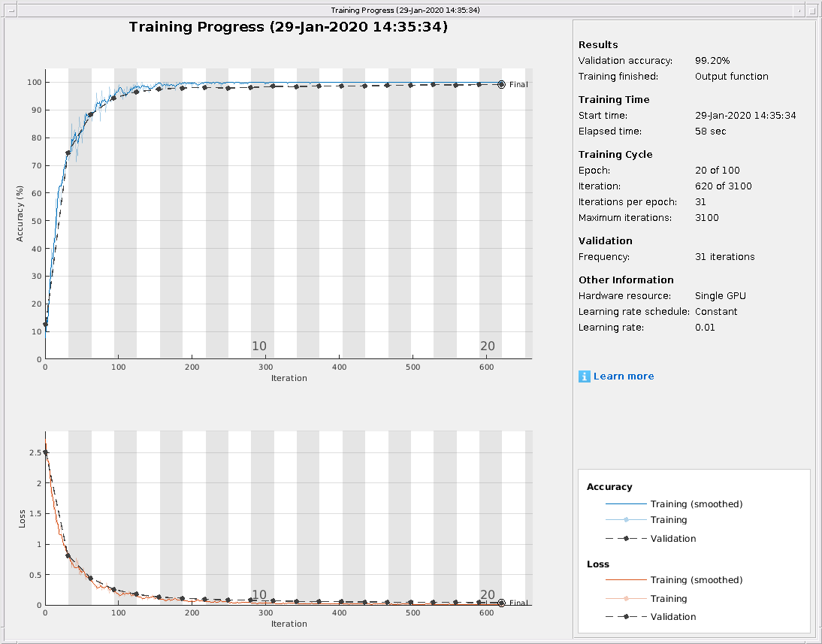Click the Iterations per epoch: label
Viewport: 822px width, 644px height.
coord(627,202)
